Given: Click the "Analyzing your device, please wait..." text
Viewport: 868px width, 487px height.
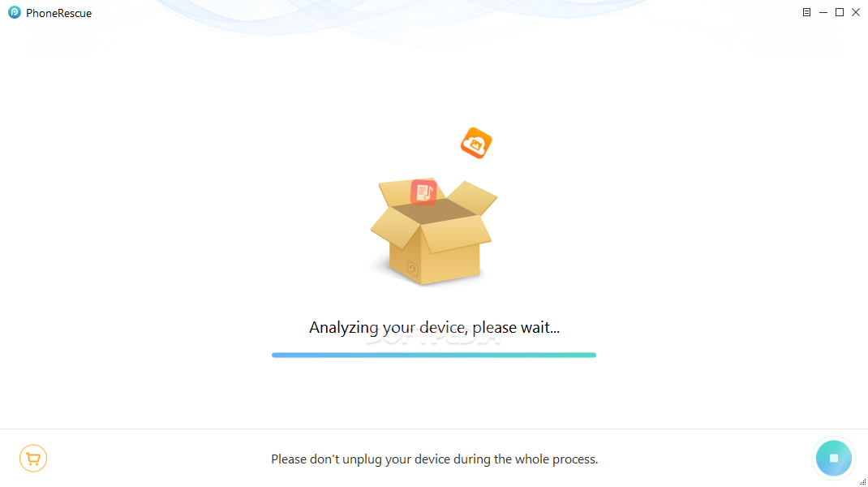Looking at the screenshot, I should [434, 327].
